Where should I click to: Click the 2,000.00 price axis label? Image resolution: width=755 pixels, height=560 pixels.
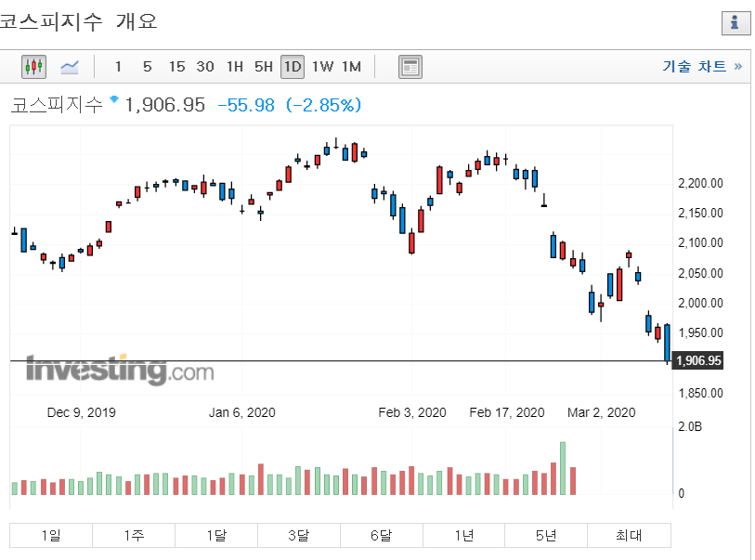click(700, 304)
